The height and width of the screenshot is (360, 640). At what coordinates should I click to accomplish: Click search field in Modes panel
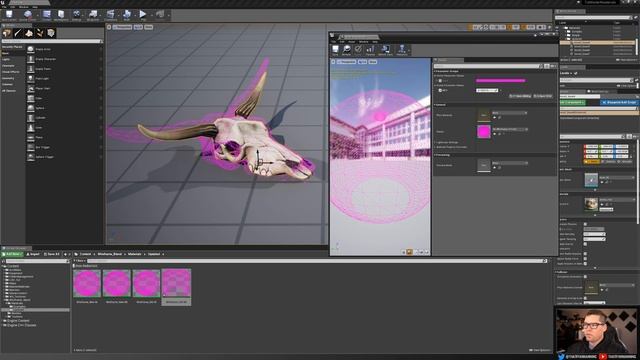(51, 41)
